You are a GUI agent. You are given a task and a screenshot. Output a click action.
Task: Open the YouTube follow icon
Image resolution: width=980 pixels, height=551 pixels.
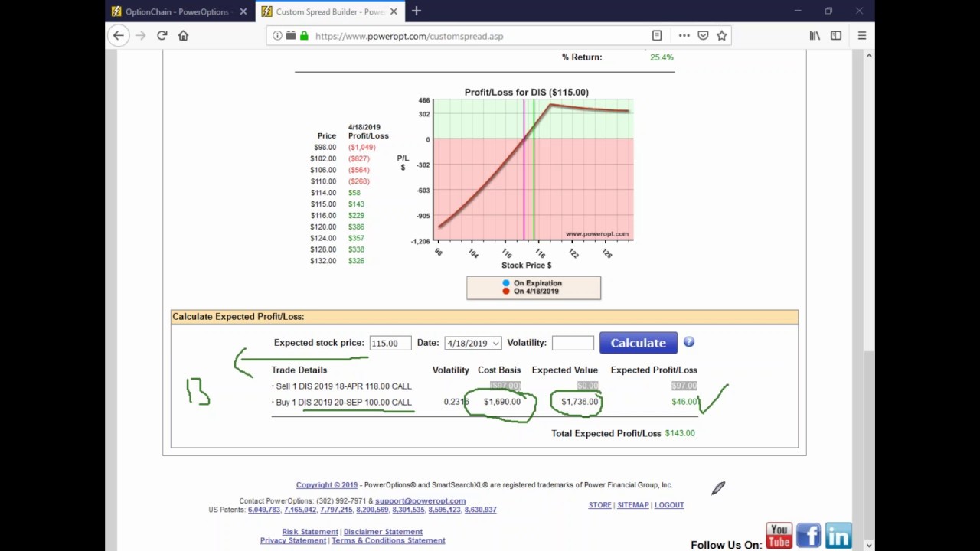point(779,535)
